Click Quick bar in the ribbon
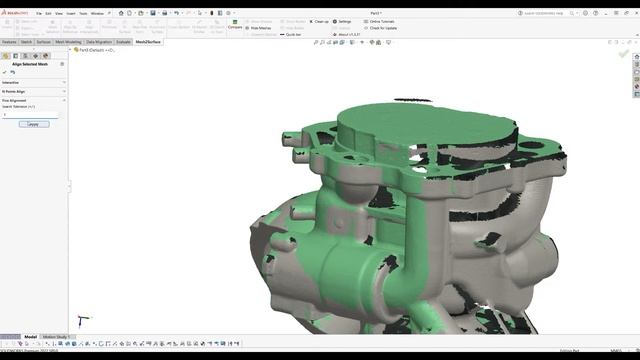Image resolution: width=640 pixels, height=360 pixels. (291, 35)
